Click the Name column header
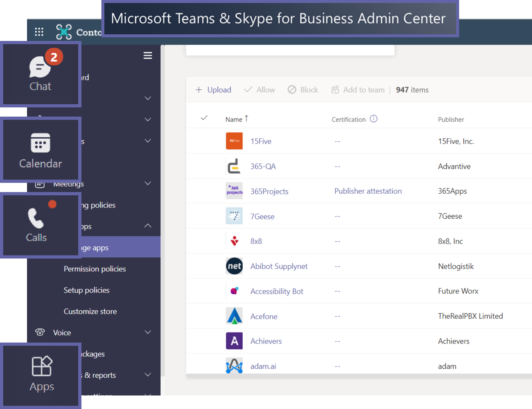The image size is (532, 409). [234, 119]
